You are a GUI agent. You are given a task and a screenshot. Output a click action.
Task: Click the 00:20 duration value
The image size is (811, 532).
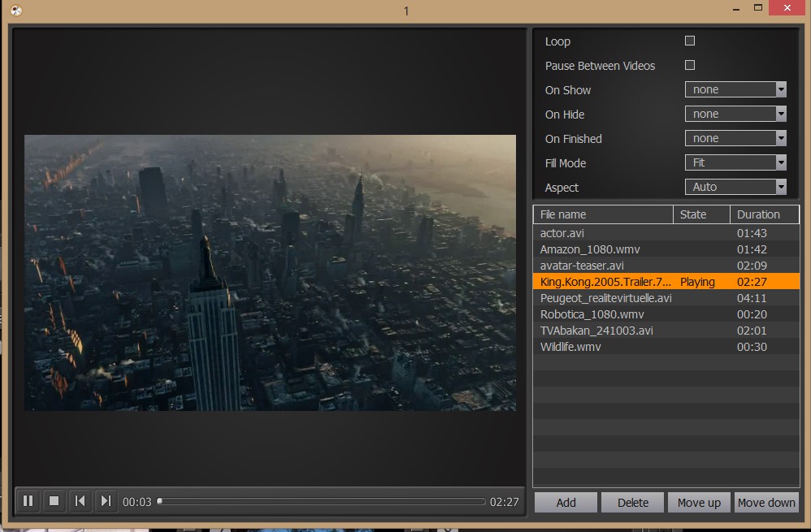coord(752,314)
